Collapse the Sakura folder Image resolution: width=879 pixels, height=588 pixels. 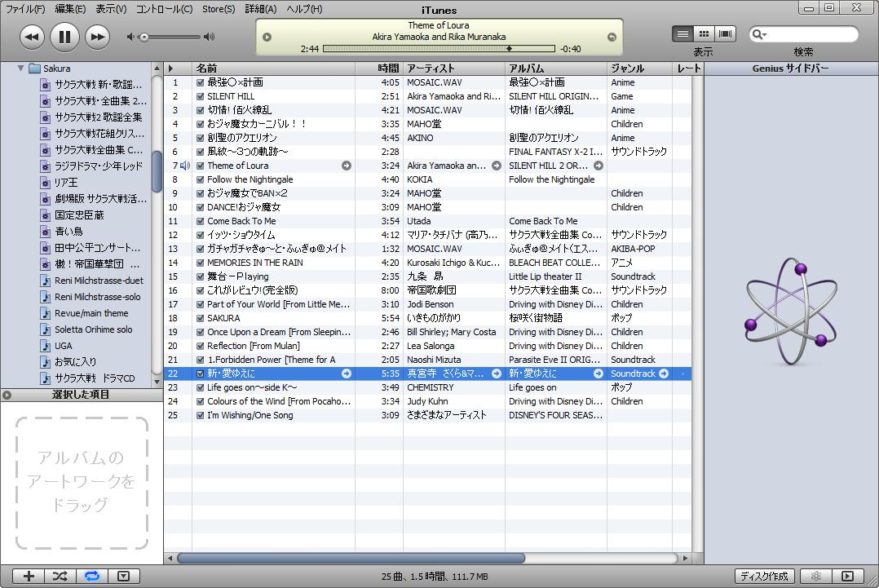(x=20, y=69)
